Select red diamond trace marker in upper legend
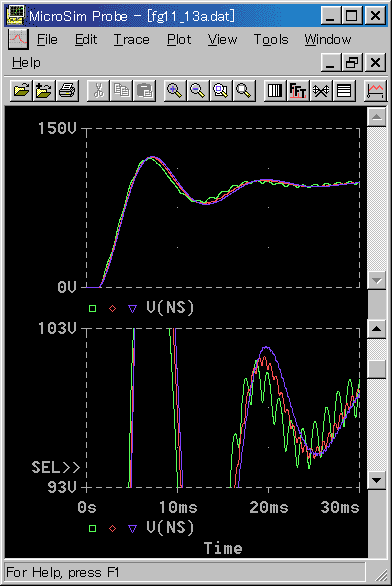The height and width of the screenshot is (586, 392). pyautogui.click(x=112, y=308)
